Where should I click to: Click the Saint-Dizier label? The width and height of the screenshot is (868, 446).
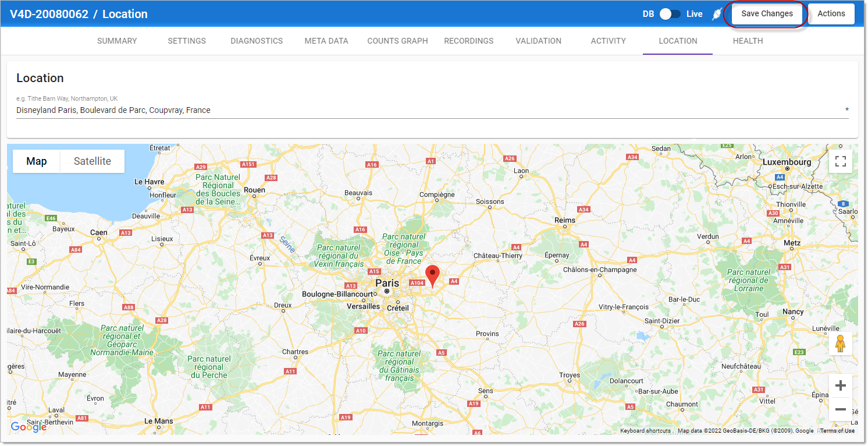point(662,321)
